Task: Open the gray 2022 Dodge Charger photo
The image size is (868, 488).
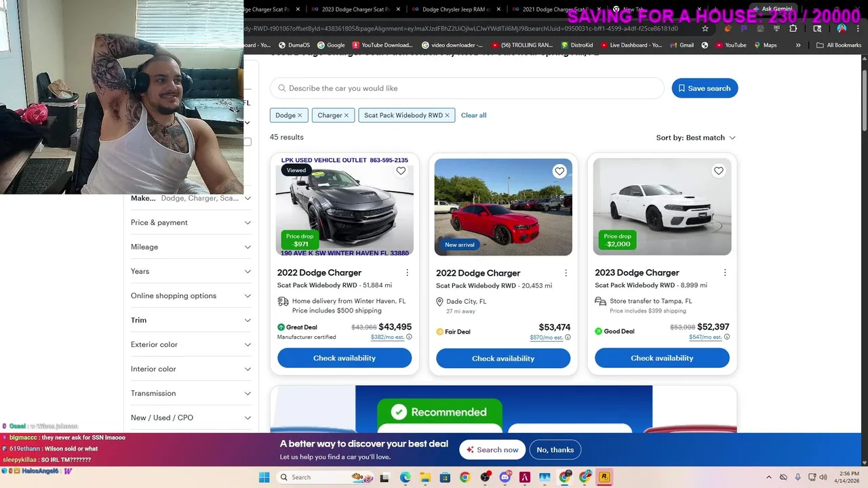Action: pos(344,207)
